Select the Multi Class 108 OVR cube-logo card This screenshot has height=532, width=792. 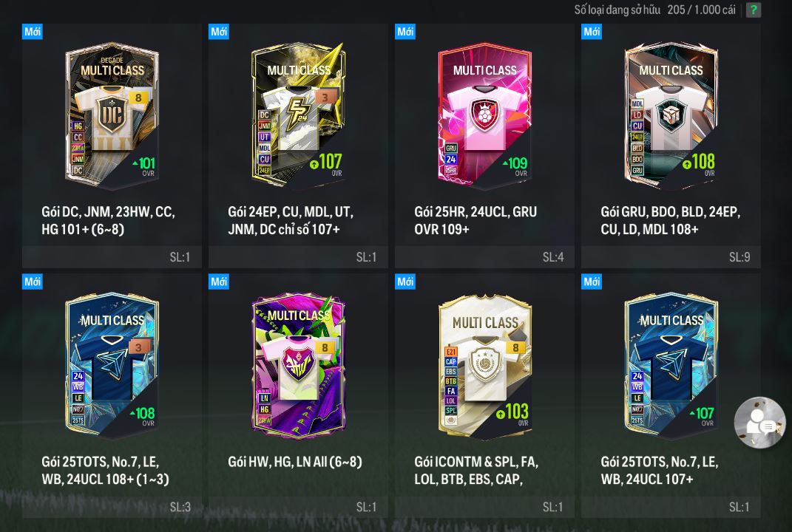click(x=671, y=115)
